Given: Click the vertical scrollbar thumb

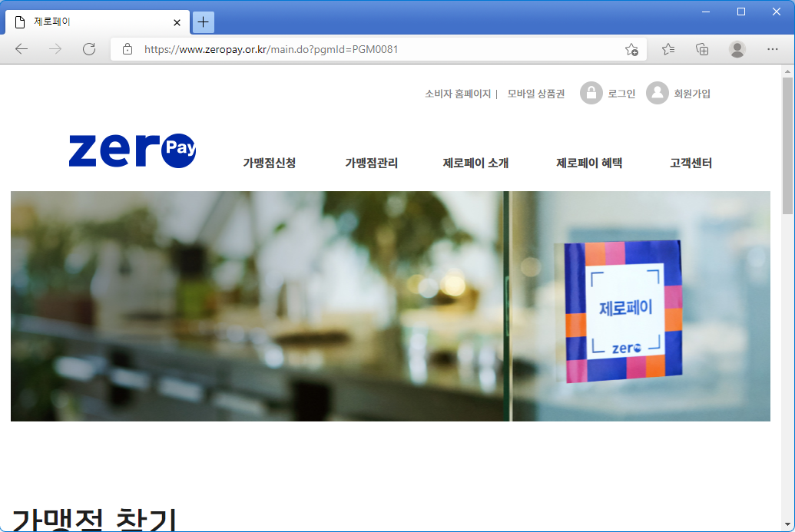Looking at the screenshot, I should pos(787,146).
